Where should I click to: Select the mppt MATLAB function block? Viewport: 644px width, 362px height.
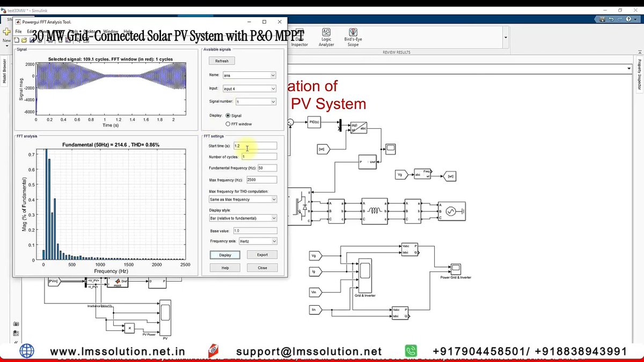click(118, 282)
